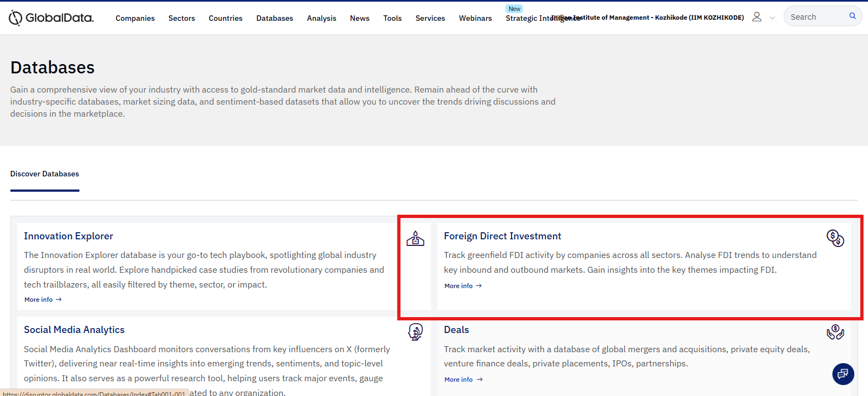Click the Foreign Direct Investment coin icon
This screenshot has width=868, height=396.
(835, 238)
